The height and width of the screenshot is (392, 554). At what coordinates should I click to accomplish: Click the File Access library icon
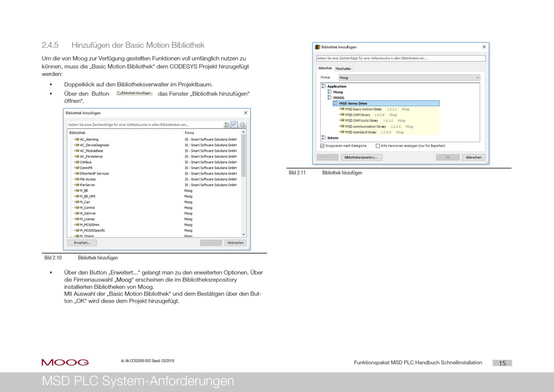coord(77,179)
